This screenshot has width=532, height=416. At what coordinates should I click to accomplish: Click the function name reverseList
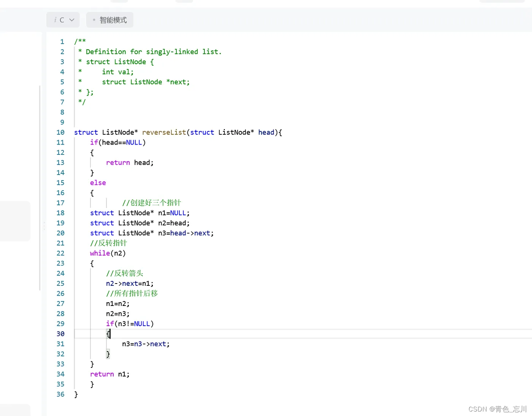coord(164,132)
